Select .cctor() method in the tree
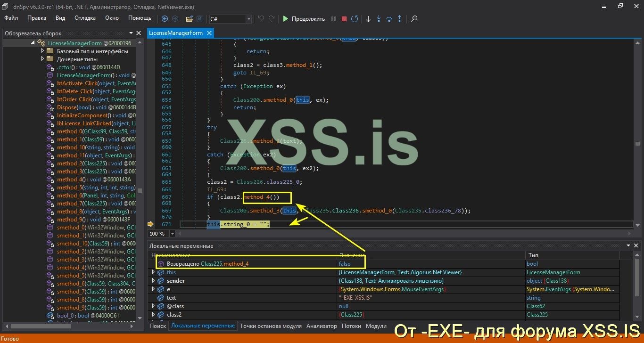644x343 pixels. pyautogui.click(x=89, y=67)
